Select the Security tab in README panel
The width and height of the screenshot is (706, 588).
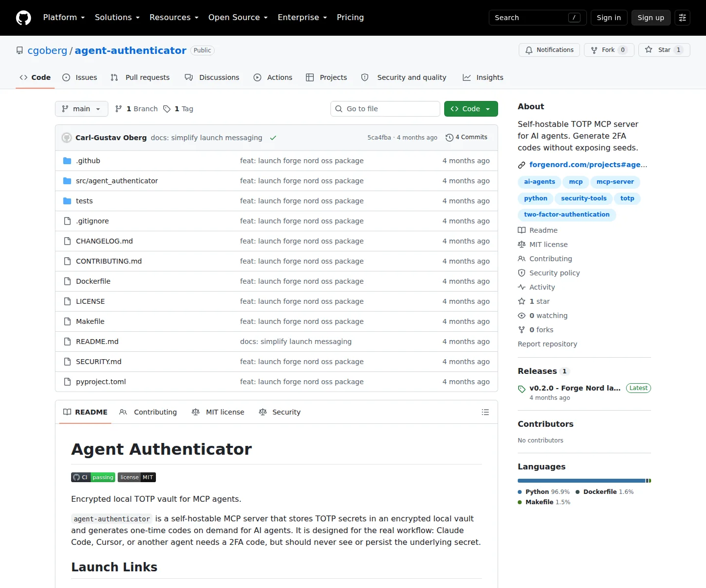pos(279,412)
